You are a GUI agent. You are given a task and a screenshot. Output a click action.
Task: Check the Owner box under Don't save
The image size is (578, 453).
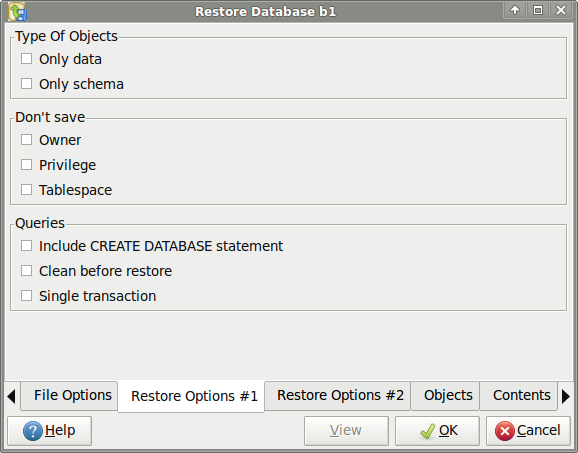(27, 140)
